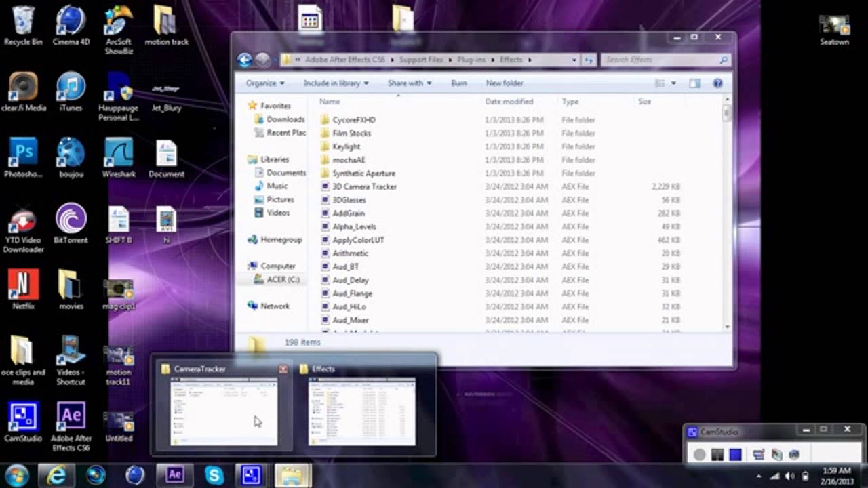
Task: Sort by the Size column header
Action: click(x=644, y=102)
